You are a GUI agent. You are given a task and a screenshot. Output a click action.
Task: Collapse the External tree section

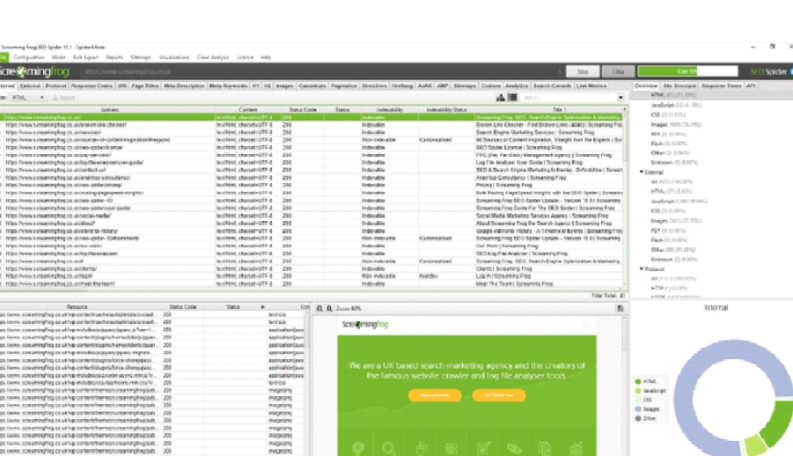pyautogui.click(x=642, y=172)
